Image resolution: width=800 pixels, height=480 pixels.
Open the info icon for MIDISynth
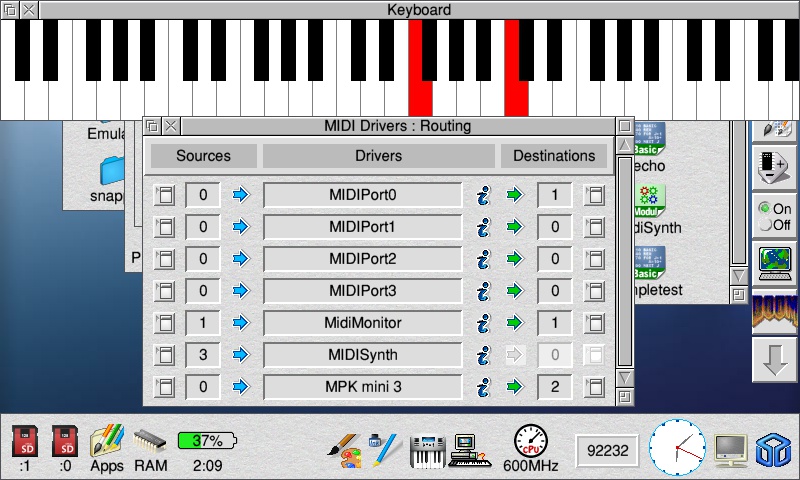(483, 355)
